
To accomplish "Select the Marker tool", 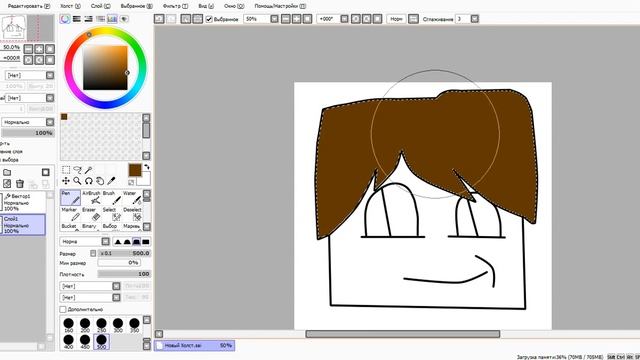I will [70, 214].
